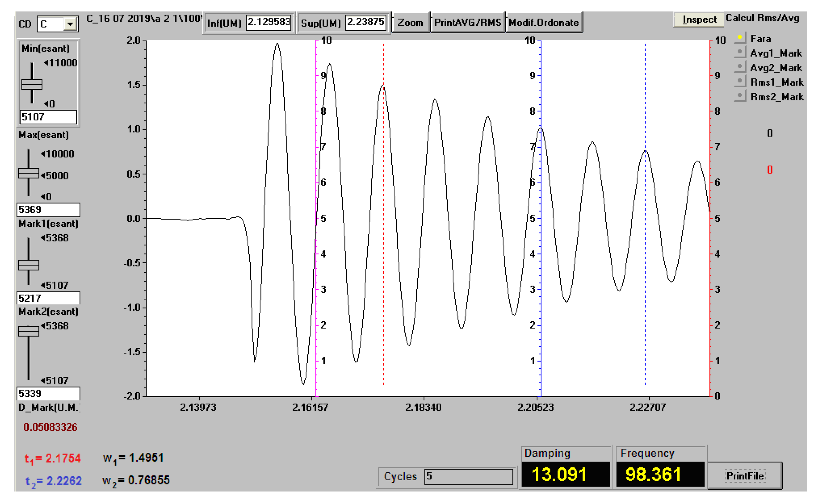The height and width of the screenshot is (504, 821).
Task: Click the Cycles input box
Action: (x=469, y=477)
